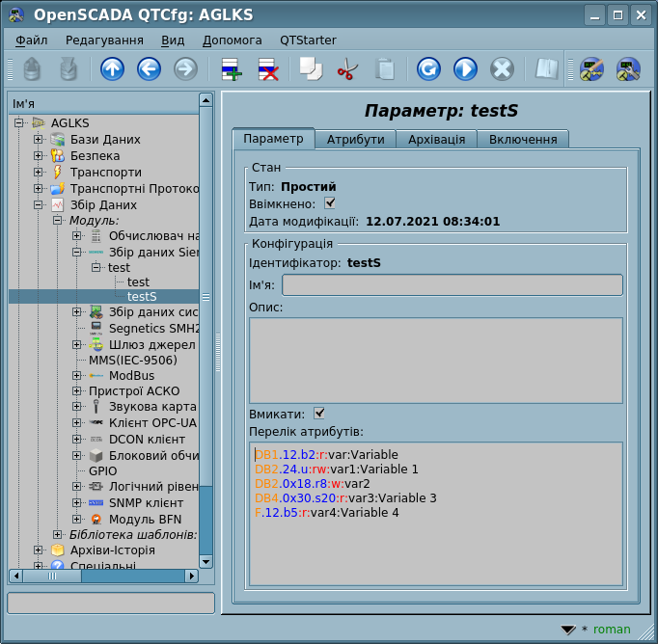658x644 pixels.
Task: Click the Refresh page toolbar icon
Action: [x=428, y=69]
